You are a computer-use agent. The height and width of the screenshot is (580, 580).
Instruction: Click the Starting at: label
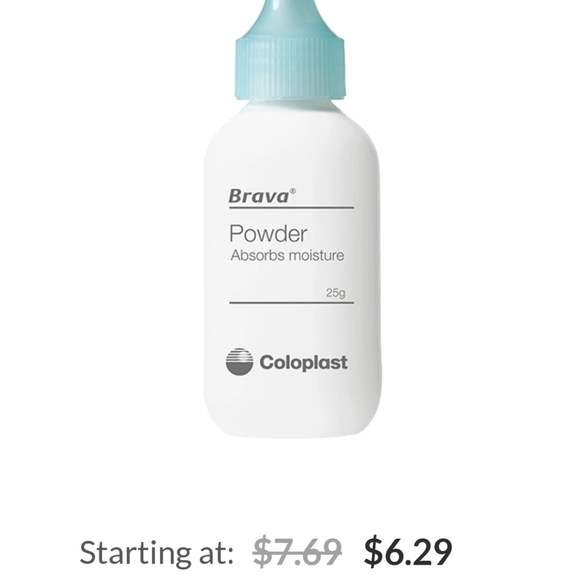point(156,553)
